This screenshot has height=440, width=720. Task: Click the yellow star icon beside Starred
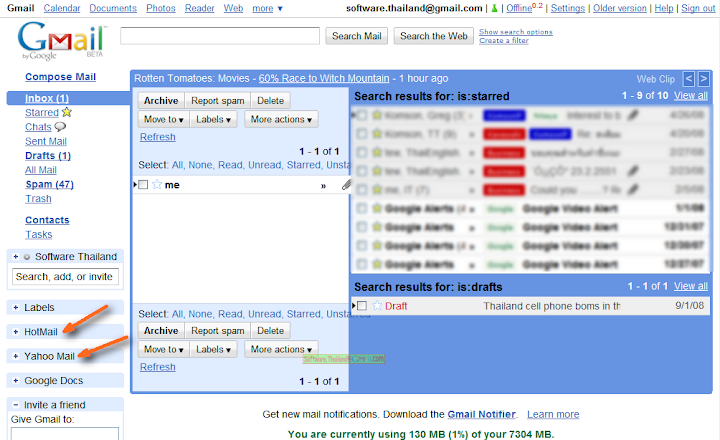tap(67, 112)
